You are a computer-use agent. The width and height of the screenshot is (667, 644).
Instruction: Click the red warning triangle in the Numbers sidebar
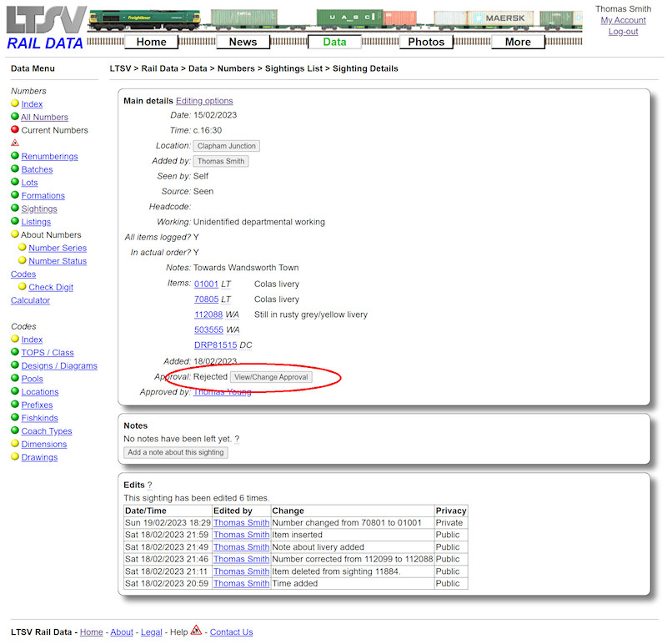(14, 143)
